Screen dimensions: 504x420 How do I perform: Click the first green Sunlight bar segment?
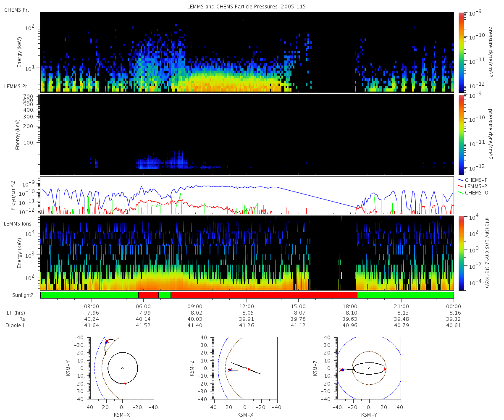click(89, 295)
